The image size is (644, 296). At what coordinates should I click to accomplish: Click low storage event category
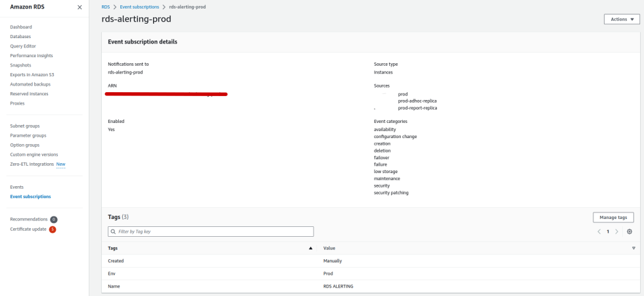386,172
